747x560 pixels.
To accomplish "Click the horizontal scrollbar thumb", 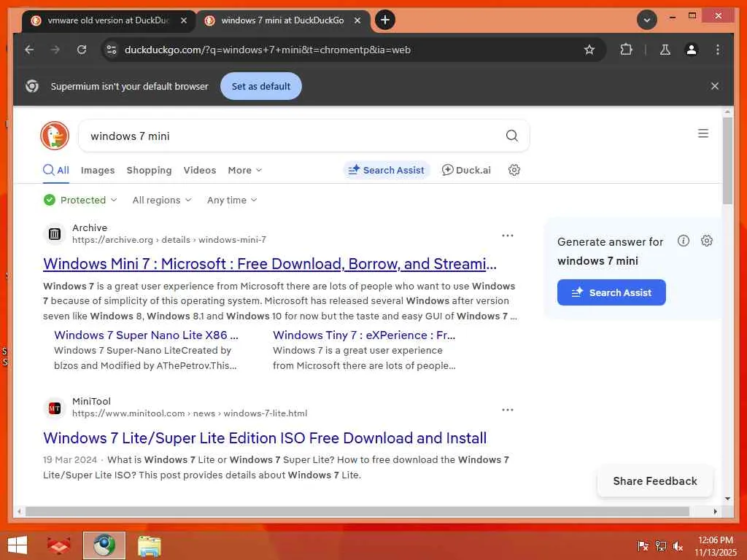I will [357, 511].
